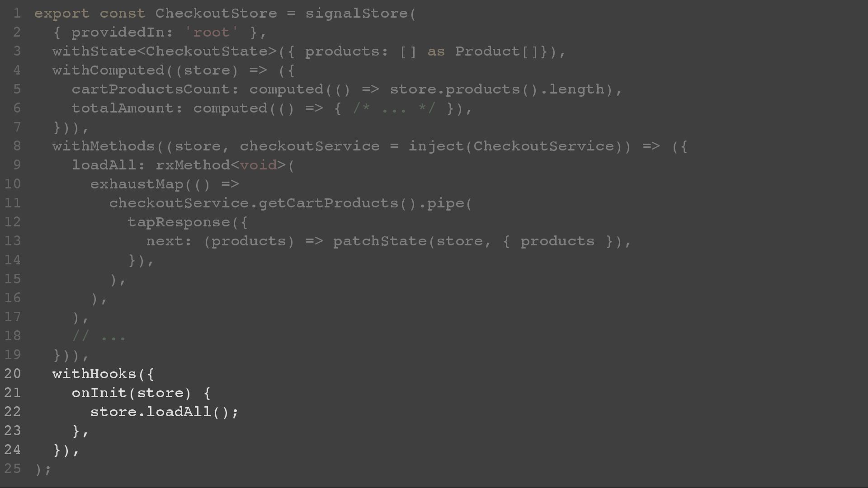Click the CheckoutStore constant name
Image resolution: width=868 pixels, height=488 pixels.
pos(216,14)
